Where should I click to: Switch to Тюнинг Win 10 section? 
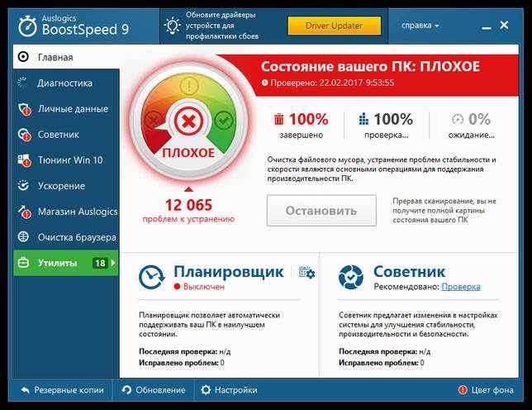(66, 160)
